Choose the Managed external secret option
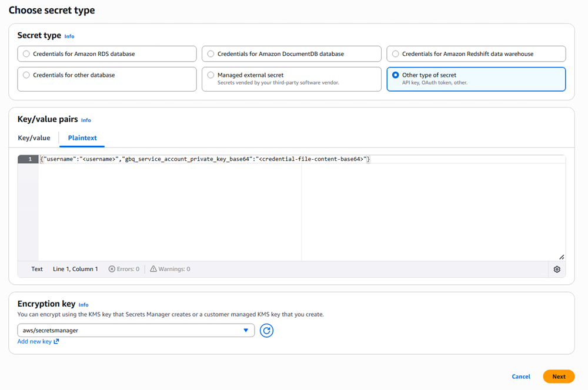 (x=211, y=75)
